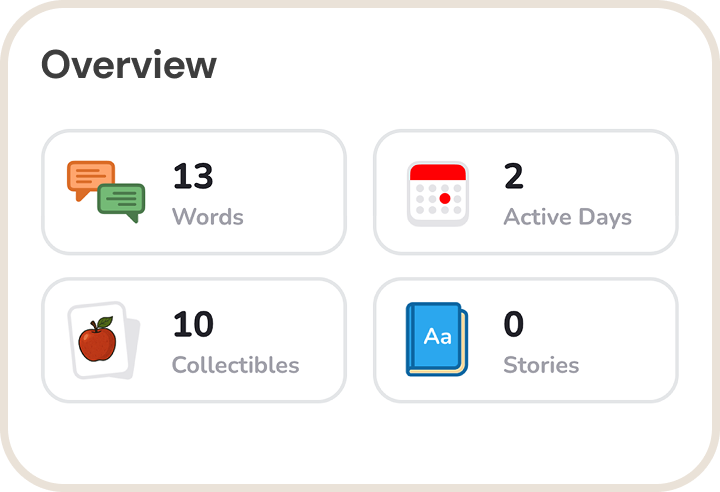The width and height of the screenshot is (720, 492).
Task: Click the apple collectible card icon
Action: pos(102,340)
